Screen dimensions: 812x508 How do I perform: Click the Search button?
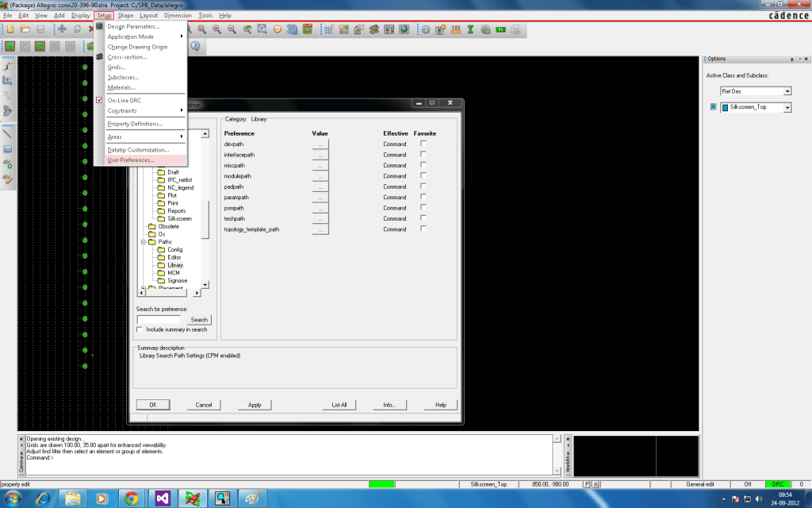pyautogui.click(x=199, y=320)
